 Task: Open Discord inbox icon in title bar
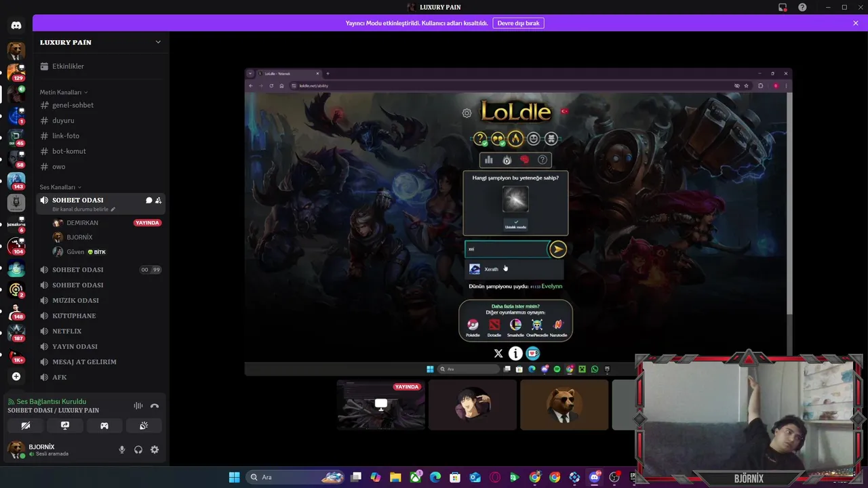(x=783, y=7)
